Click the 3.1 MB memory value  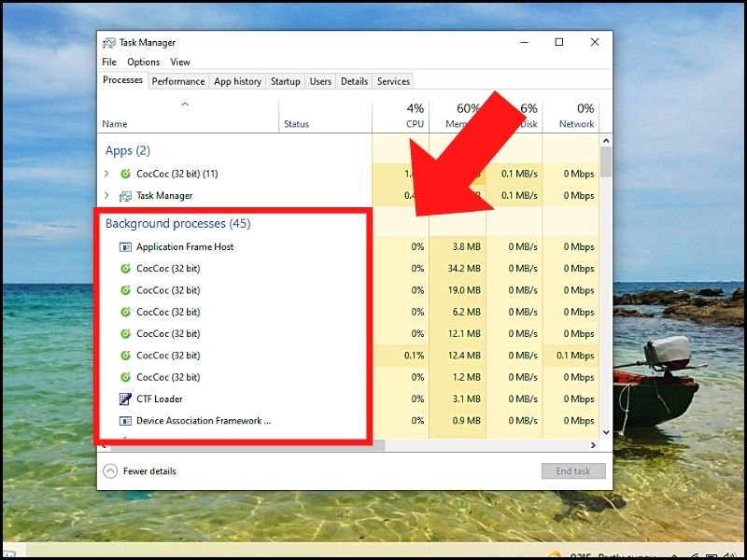(x=467, y=399)
